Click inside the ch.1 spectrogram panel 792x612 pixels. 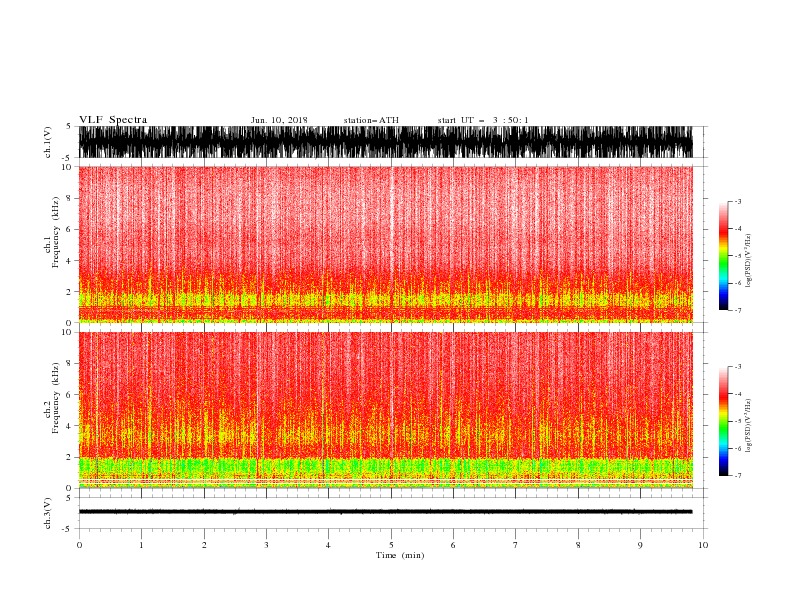coord(385,244)
